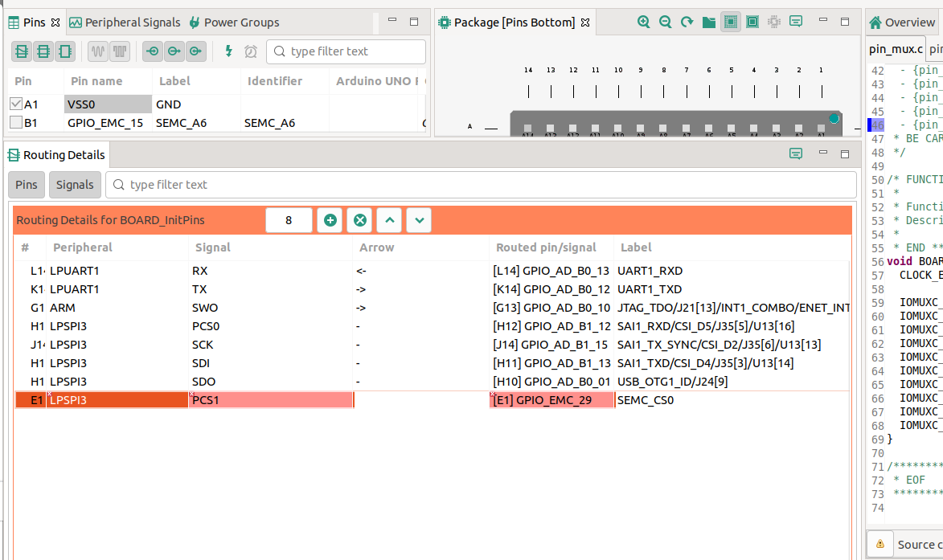Select the VSS0 pin name cell

tap(108, 104)
